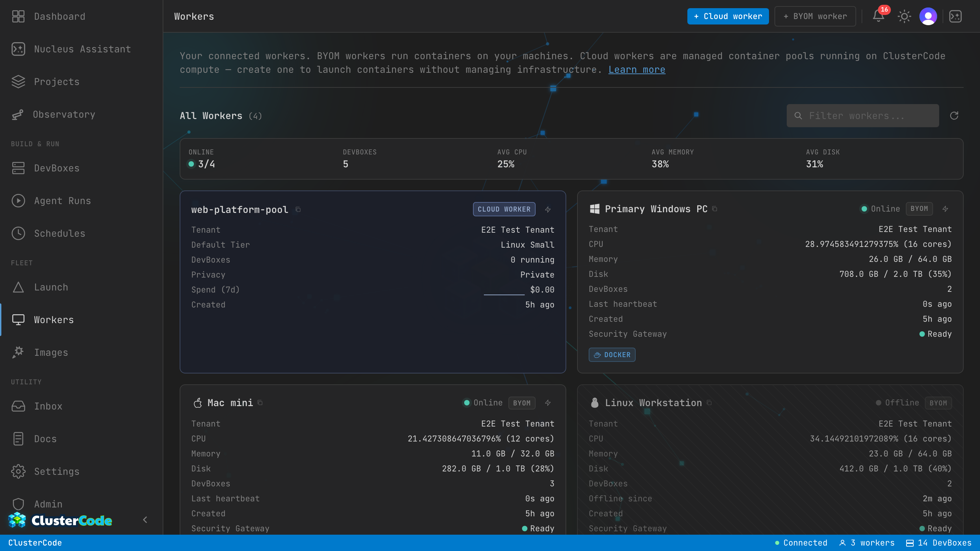Viewport: 980px width, 551px height.
Task: Click BYOM badge on Mac mini card
Action: point(522,403)
